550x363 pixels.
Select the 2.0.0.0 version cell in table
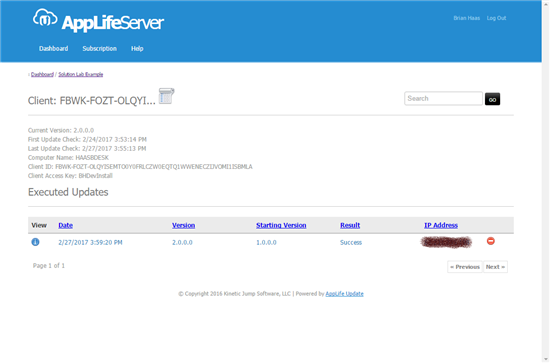182,242
